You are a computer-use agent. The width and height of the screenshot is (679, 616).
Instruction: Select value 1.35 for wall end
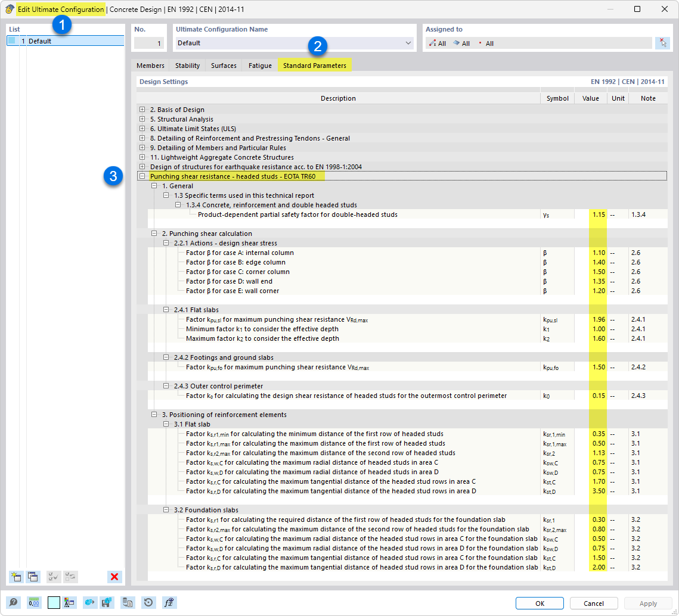coord(598,281)
